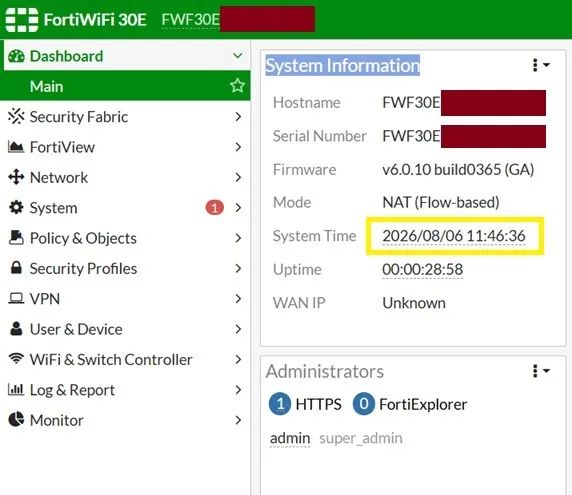Expand the Monitor chevron
This screenshot has width=572, height=495.
(x=239, y=420)
